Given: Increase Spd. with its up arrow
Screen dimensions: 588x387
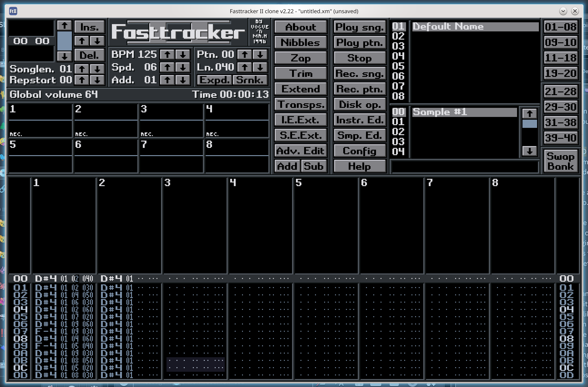Looking at the screenshot, I should pos(167,67).
